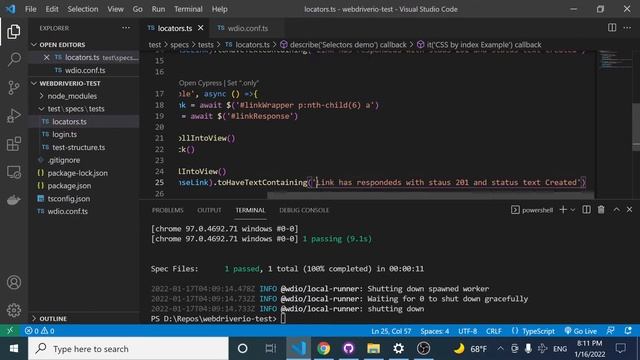Open notifications bell in status bar
Screen dimensions: 640x360
point(628,331)
